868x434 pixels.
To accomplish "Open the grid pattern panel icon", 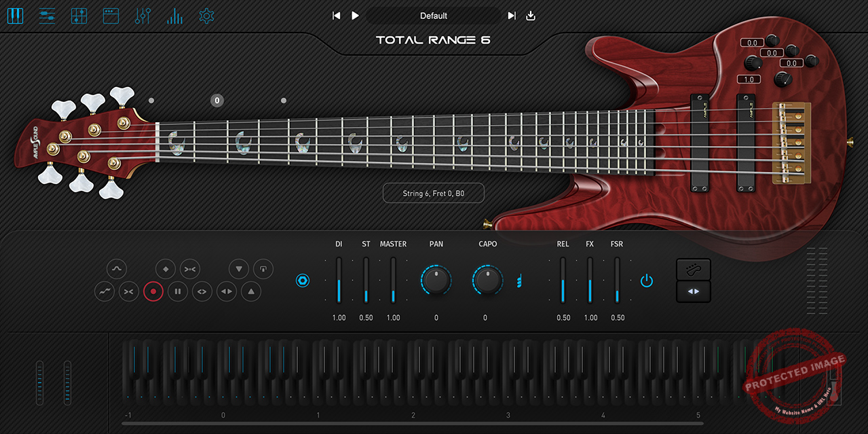I will coord(79,16).
